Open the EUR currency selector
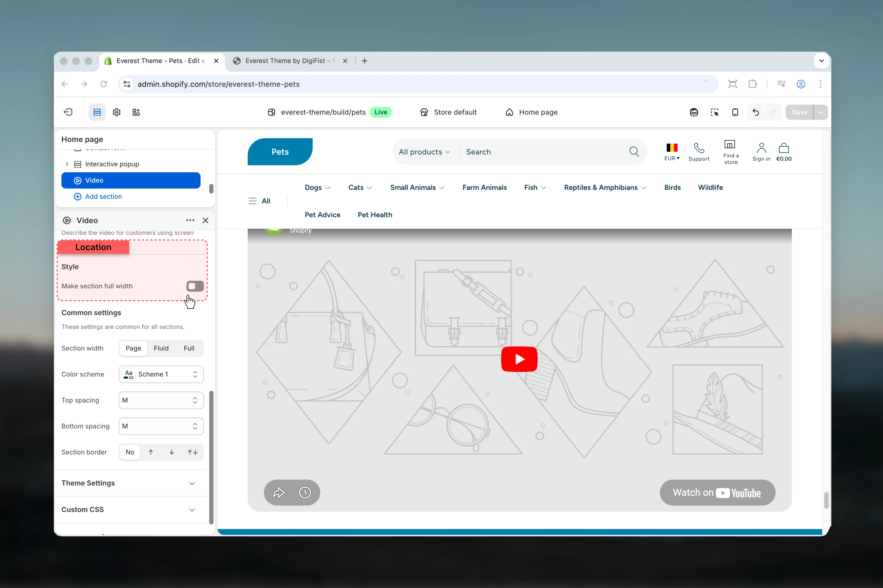 coord(672,152)
